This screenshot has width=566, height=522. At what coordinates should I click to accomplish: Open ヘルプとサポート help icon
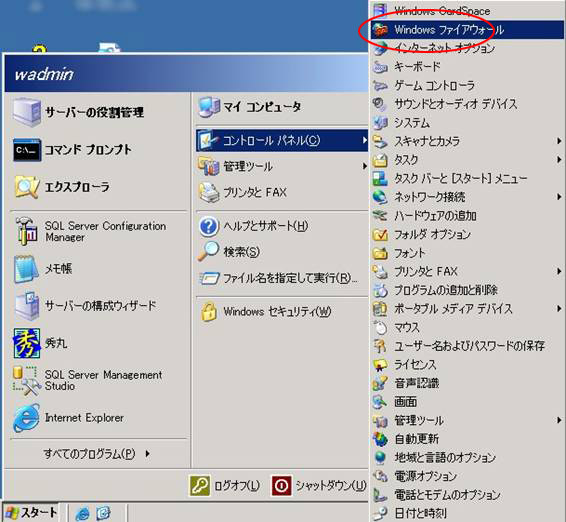209,226
